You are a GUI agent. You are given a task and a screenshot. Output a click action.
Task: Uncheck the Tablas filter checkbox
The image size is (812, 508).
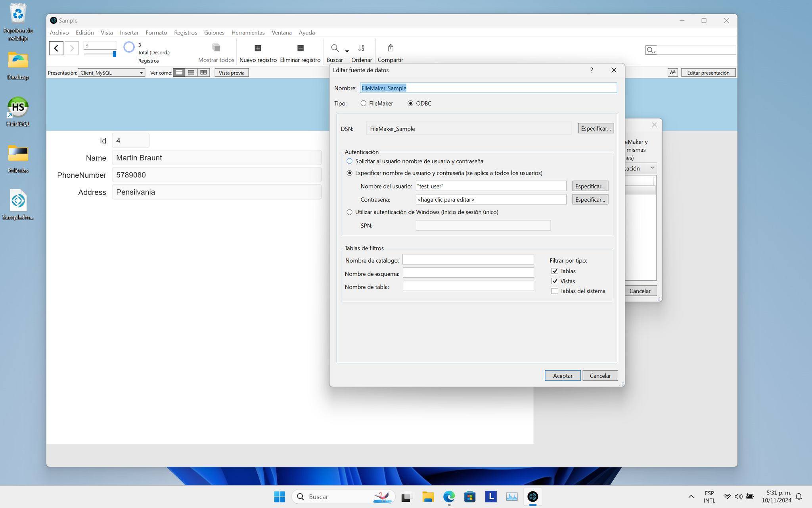coord(555,271)
